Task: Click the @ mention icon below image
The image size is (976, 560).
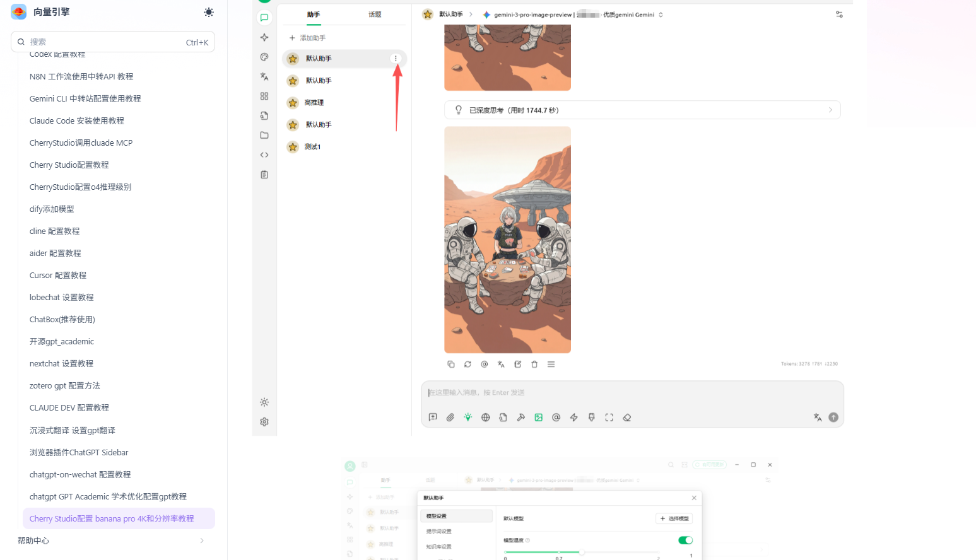Action: point(485,365)
